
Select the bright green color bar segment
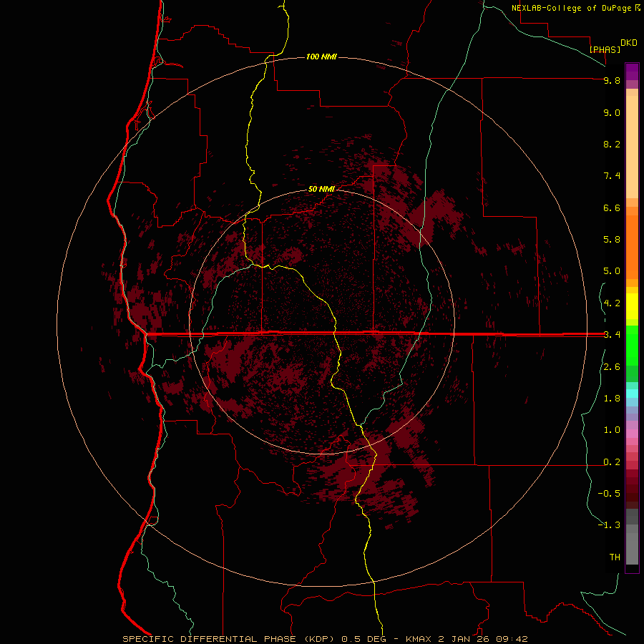tap(632, 344)
